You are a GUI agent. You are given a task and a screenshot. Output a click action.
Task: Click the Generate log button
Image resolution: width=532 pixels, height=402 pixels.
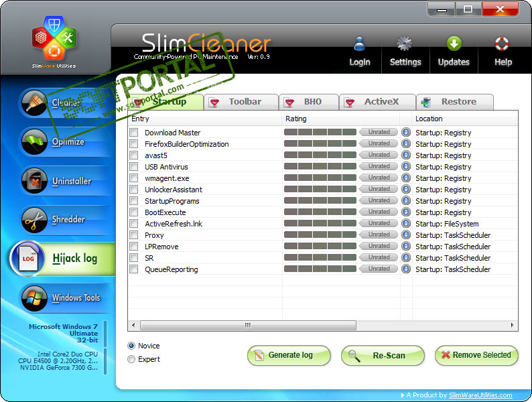[x=289, y=355]
